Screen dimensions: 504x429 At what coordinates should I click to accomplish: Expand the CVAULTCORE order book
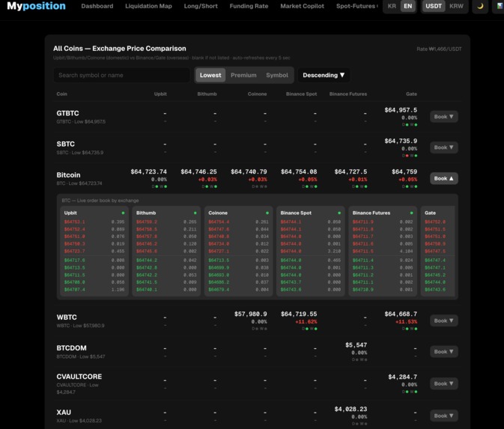(443, 383)
